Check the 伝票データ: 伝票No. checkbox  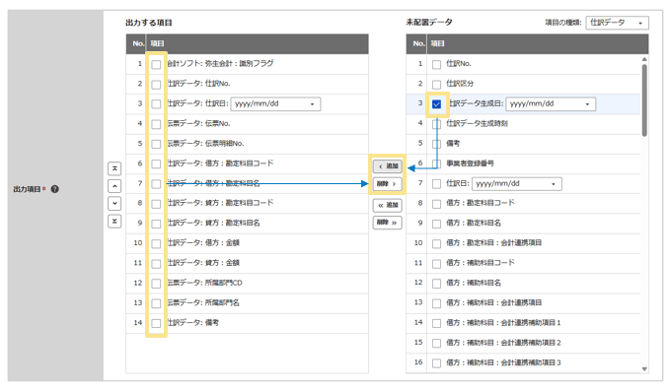click(156, 124)
